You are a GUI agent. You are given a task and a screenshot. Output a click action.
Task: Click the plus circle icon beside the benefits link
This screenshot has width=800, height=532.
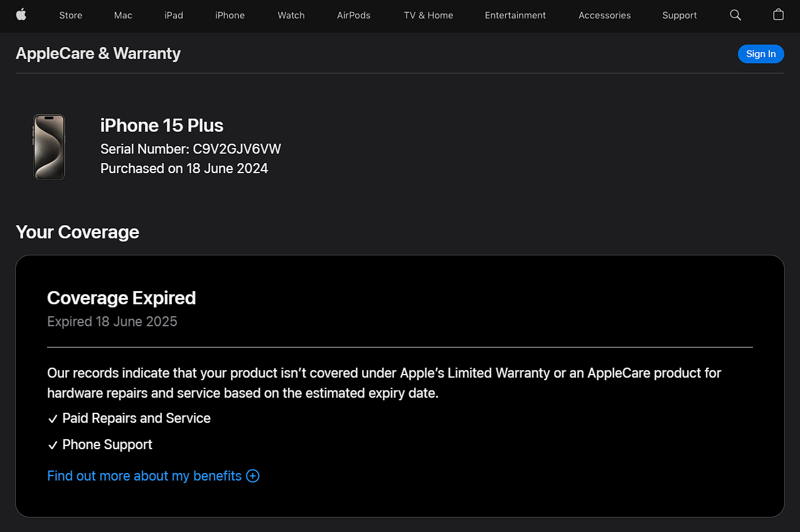pyautogui.click(x=253, y=476)
